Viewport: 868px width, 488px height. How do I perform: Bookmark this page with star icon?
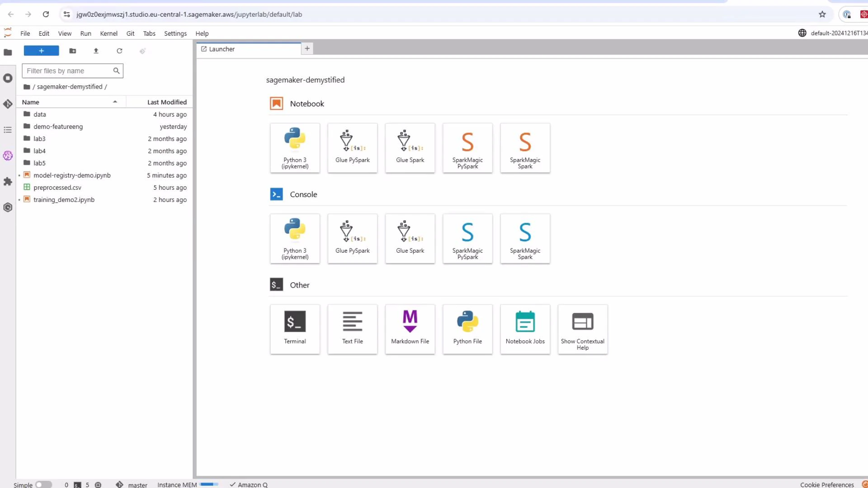822,14
